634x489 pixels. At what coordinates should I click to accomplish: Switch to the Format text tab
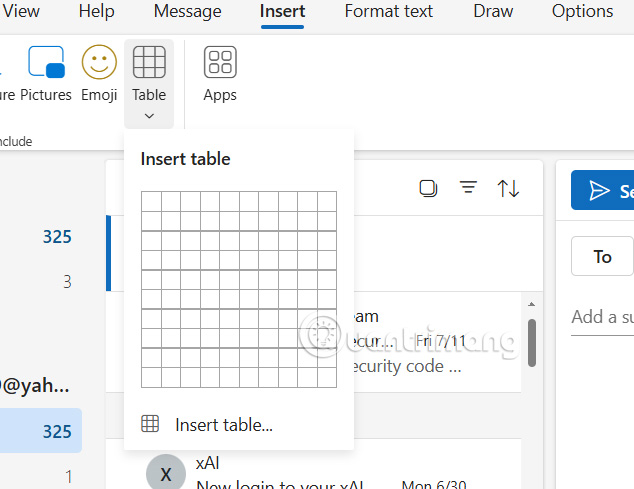pyautogui.click(x=389, y=12)
